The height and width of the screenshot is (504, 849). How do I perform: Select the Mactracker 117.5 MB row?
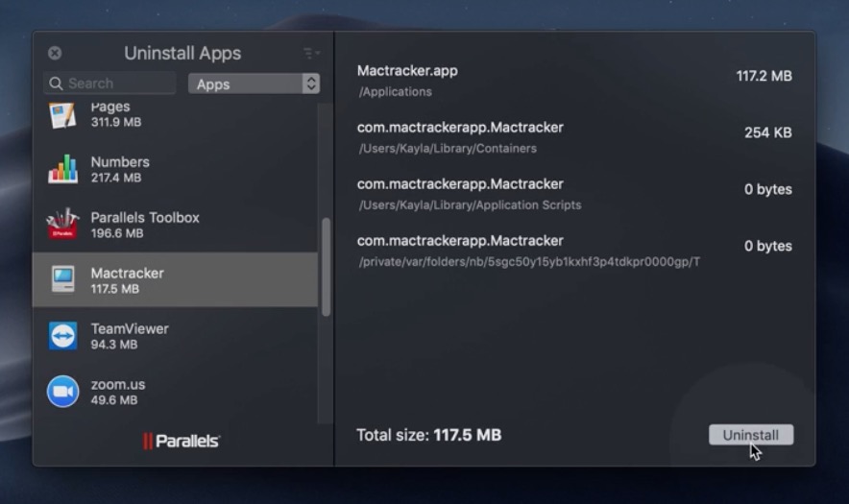click(175, 280)
